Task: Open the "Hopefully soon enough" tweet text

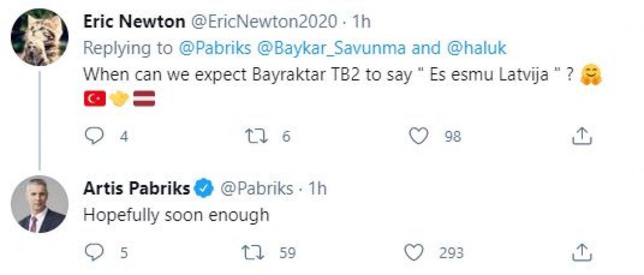Action: coord(176,215)
